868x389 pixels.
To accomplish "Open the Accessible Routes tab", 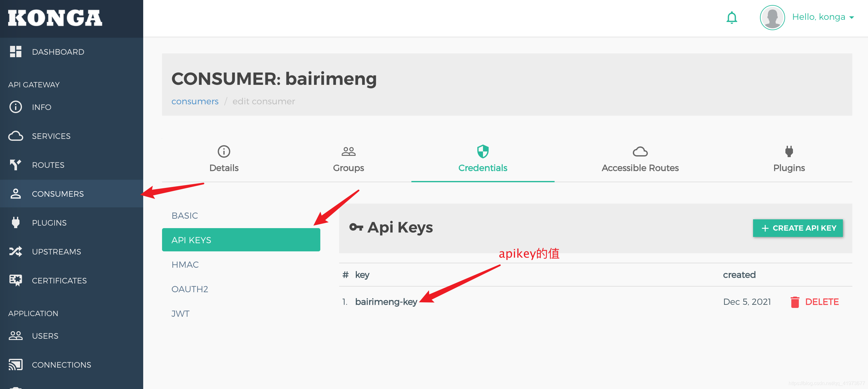I will (x=640, y=159).
